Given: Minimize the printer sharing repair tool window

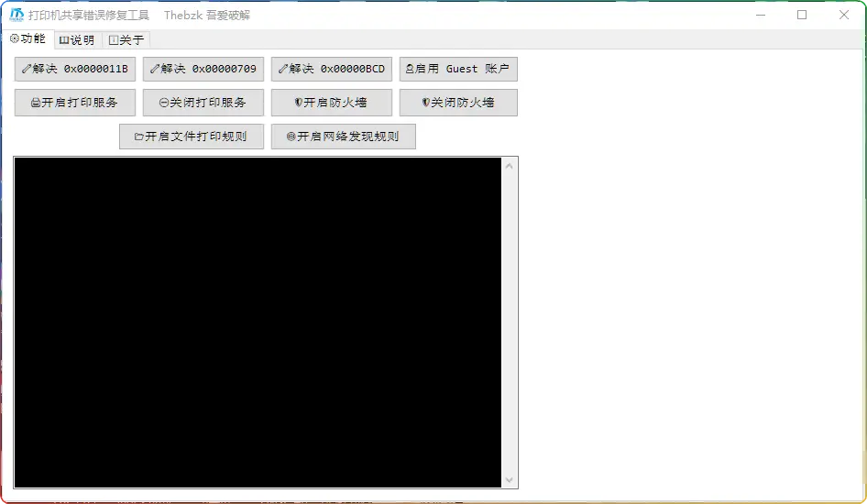Looking at the screenshot, I should tap(760, 15).
